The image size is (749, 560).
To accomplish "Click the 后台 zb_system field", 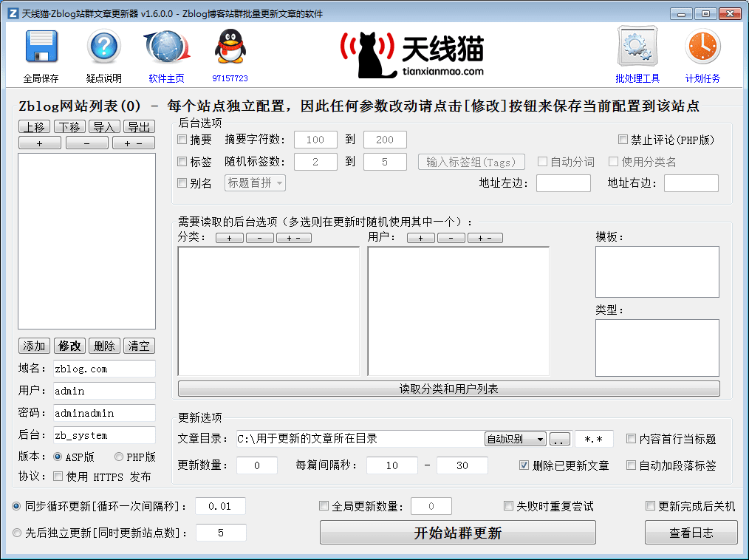I will coord(104,435).
